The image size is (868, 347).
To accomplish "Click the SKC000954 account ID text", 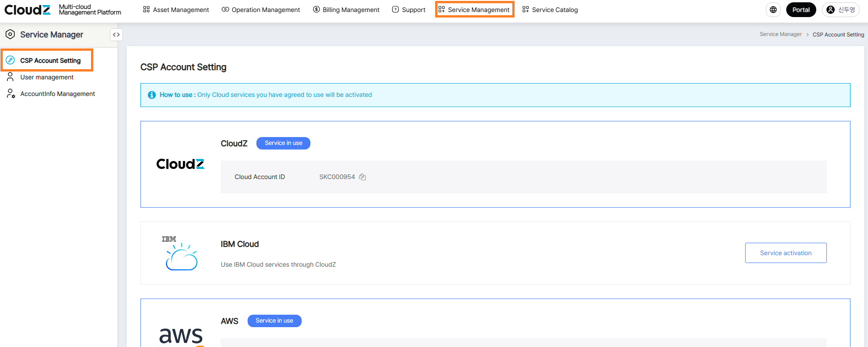I will coord(337,177).
